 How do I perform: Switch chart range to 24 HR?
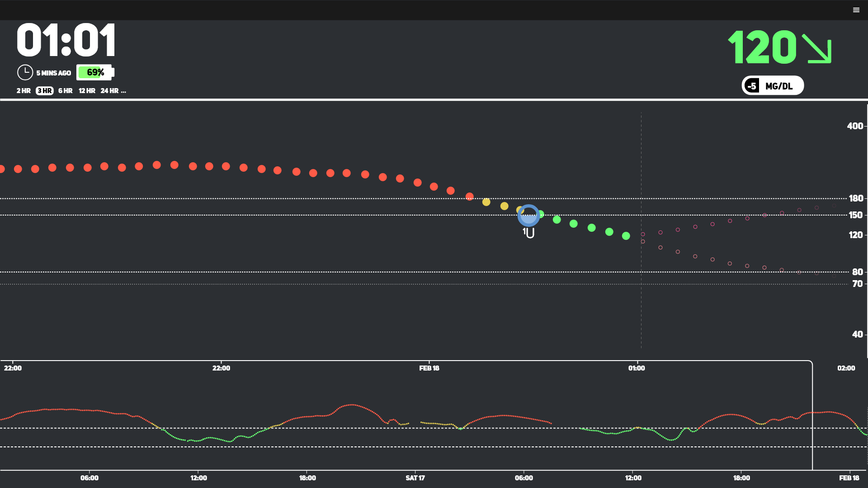point(109,91)
